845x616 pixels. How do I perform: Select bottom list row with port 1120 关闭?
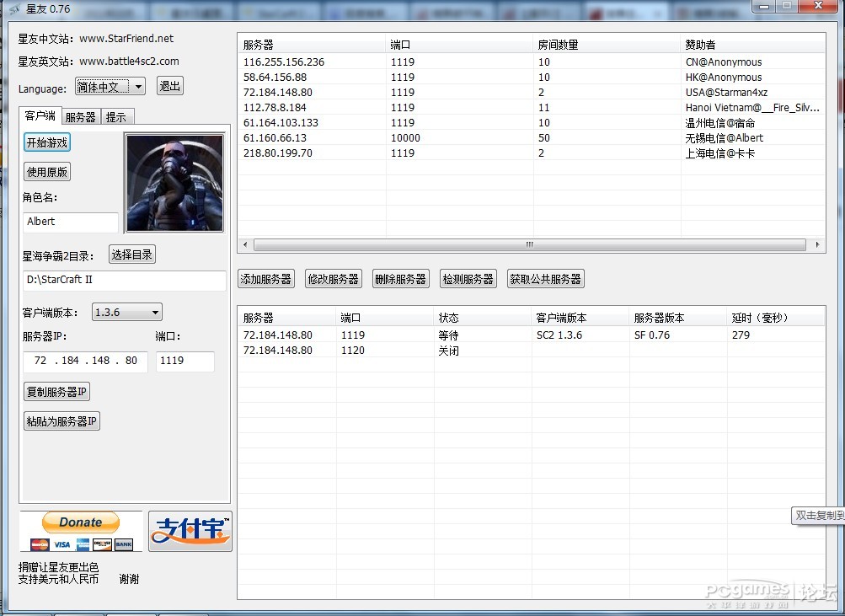coord(532,351)
